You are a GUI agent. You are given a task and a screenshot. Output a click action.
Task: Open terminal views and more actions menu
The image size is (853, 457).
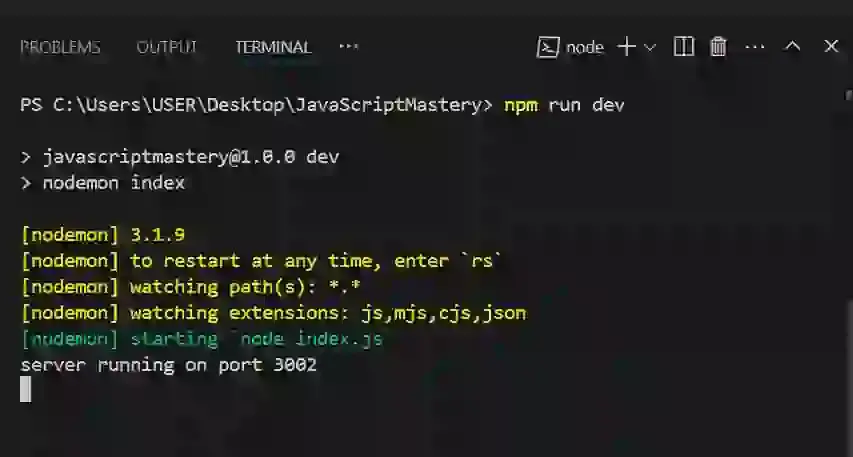pyautogui.click(x=755, y=47)
